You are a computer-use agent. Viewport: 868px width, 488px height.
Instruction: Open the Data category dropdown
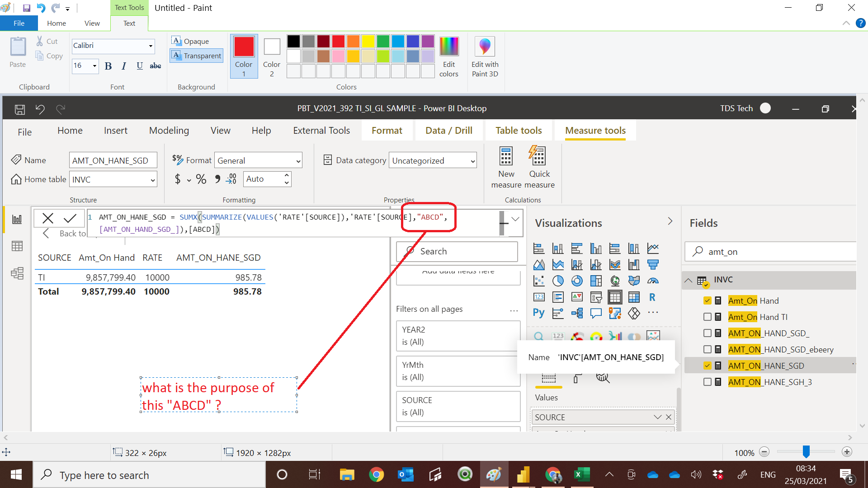[x=433, y=161]
